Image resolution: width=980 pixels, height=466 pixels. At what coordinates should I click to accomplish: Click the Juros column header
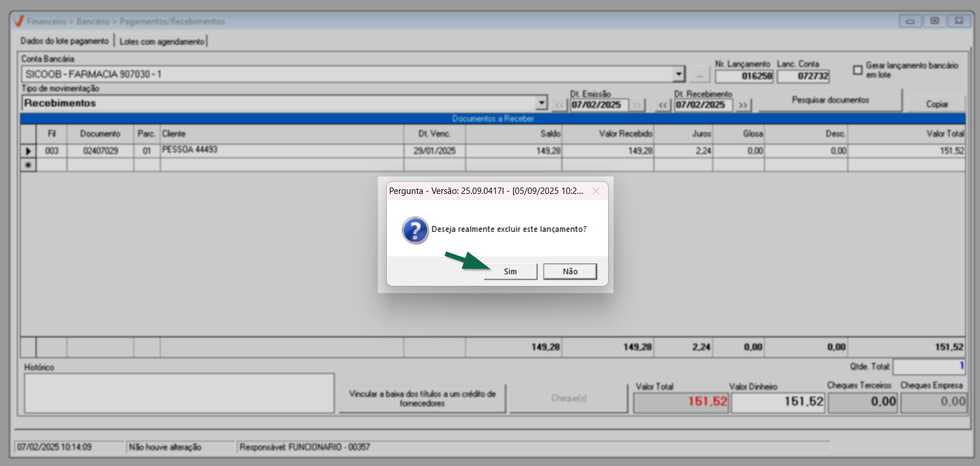[x=683, y=133]
